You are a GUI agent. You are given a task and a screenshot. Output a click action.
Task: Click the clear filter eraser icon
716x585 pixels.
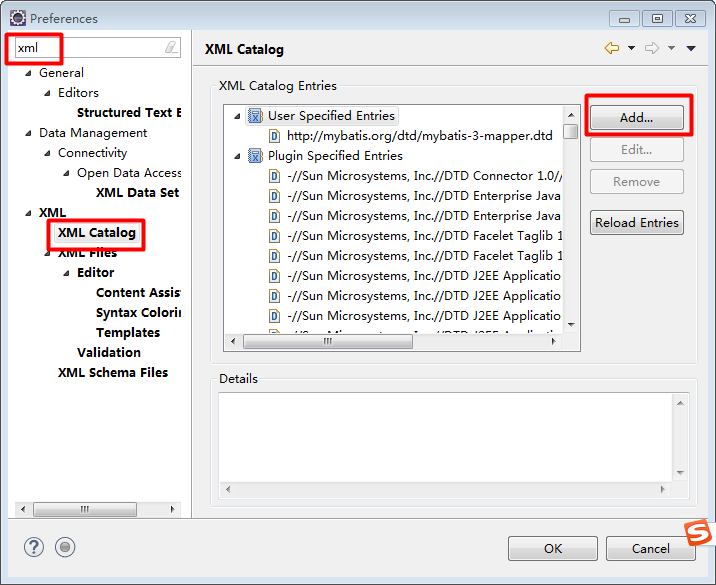coord(171,47)
